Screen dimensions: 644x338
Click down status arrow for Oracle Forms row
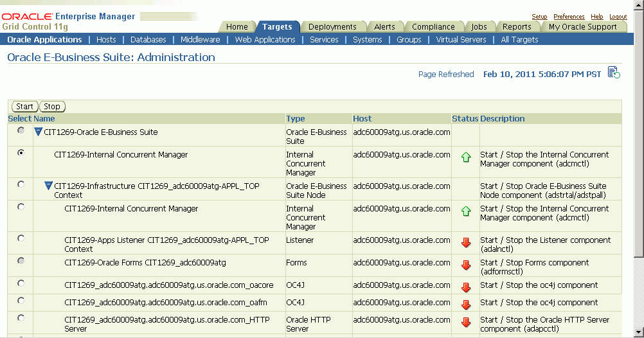click(466, 265)
